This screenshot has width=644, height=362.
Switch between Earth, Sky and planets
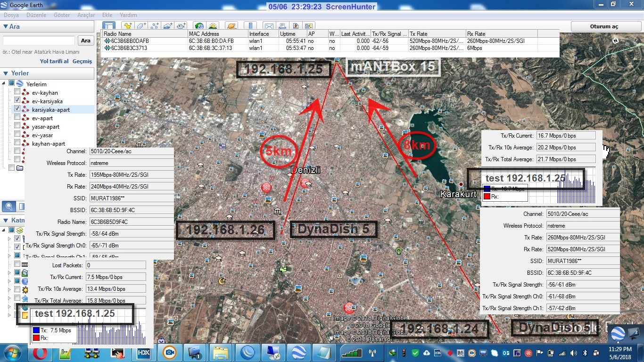pyautogui.click(x=231, y=25)
